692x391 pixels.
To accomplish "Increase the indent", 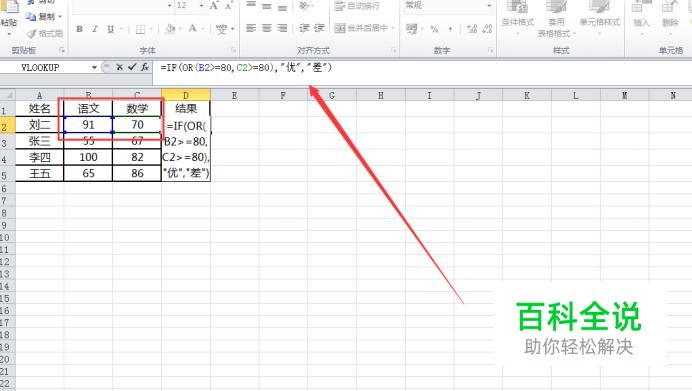I will [x=320, y=28].
